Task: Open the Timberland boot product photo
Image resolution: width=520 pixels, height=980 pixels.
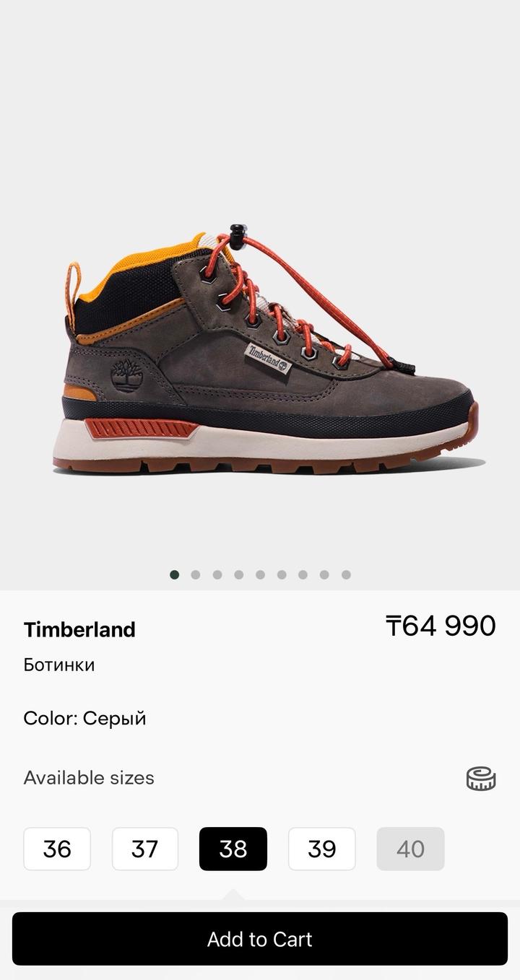Action: coord(267,350)
